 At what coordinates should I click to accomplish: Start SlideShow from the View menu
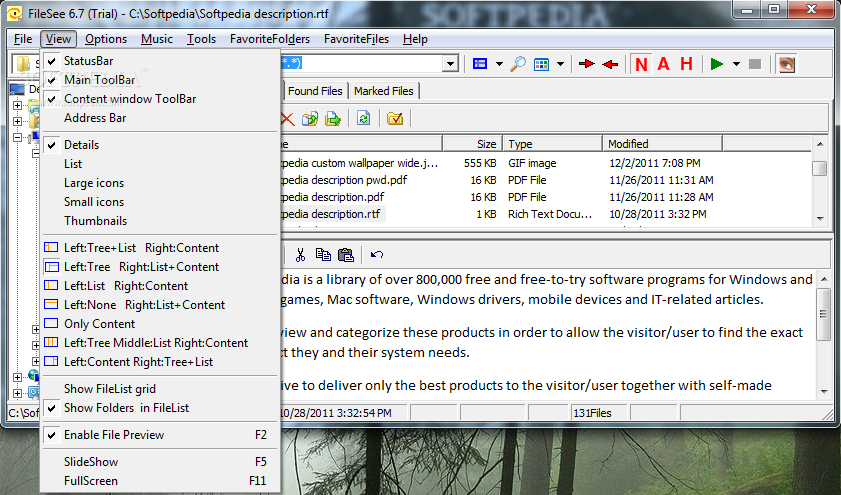[160, 462]
